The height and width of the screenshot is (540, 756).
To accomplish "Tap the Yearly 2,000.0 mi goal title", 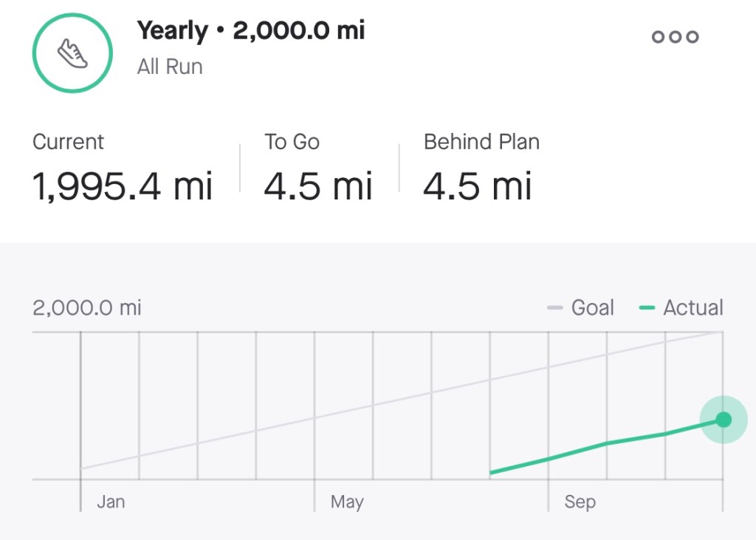I will point(251,31).
